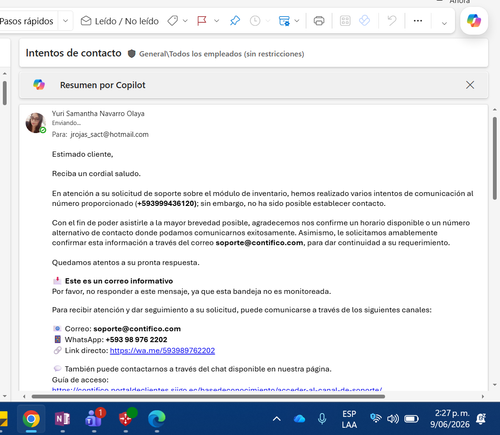500x435 pixels.
Task: Print the email with the printer icon
Action: click(319, 21)
